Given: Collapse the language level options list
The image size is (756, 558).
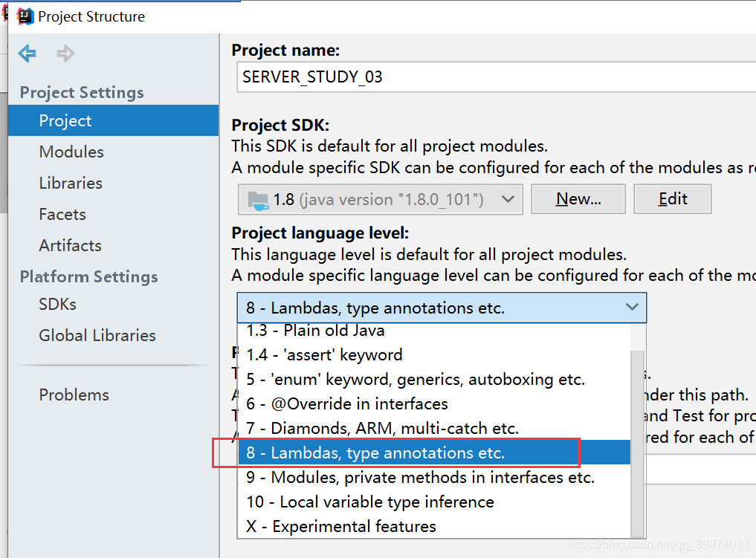Looking at the screenshot, I should click(x=632, y=307).
